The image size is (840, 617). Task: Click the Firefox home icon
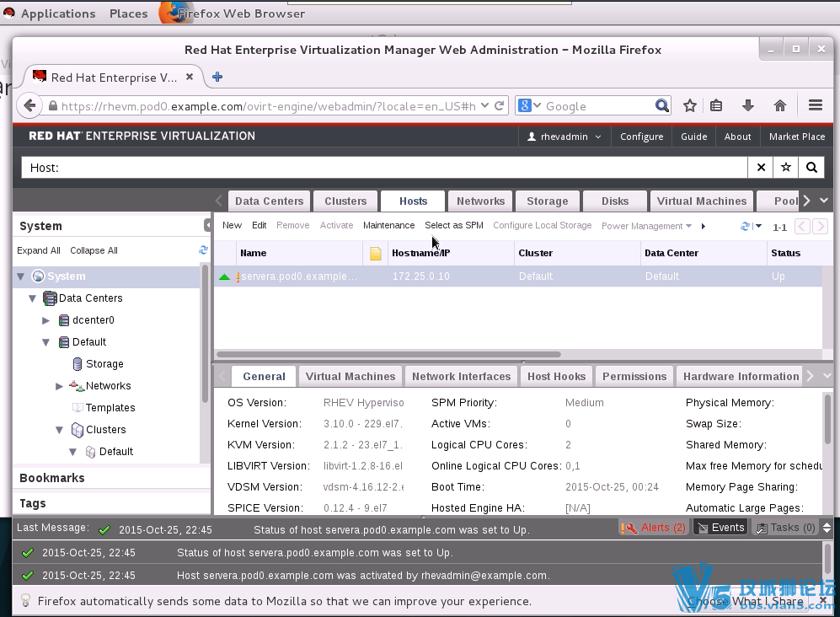pyautogui.click(x=780, y=105)
